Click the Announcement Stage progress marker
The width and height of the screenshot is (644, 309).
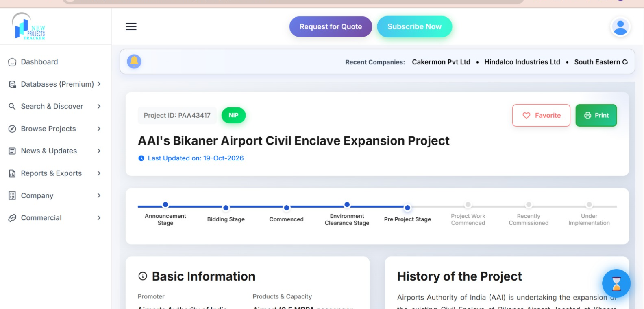[x=165, y=205]
